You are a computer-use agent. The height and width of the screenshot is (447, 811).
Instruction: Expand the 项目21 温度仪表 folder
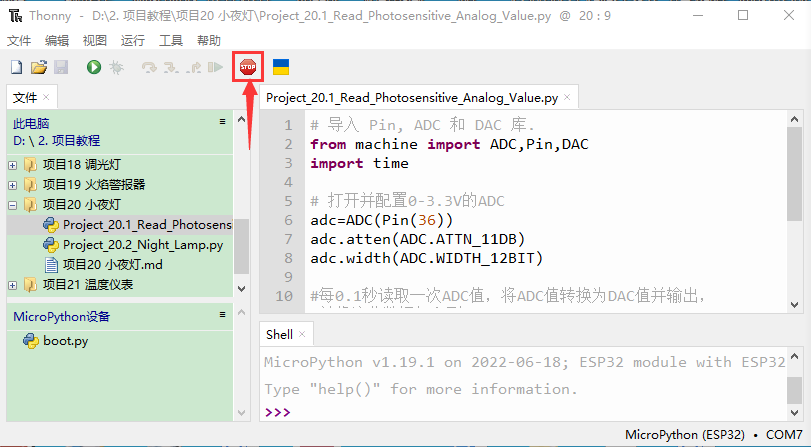point(13,285)
